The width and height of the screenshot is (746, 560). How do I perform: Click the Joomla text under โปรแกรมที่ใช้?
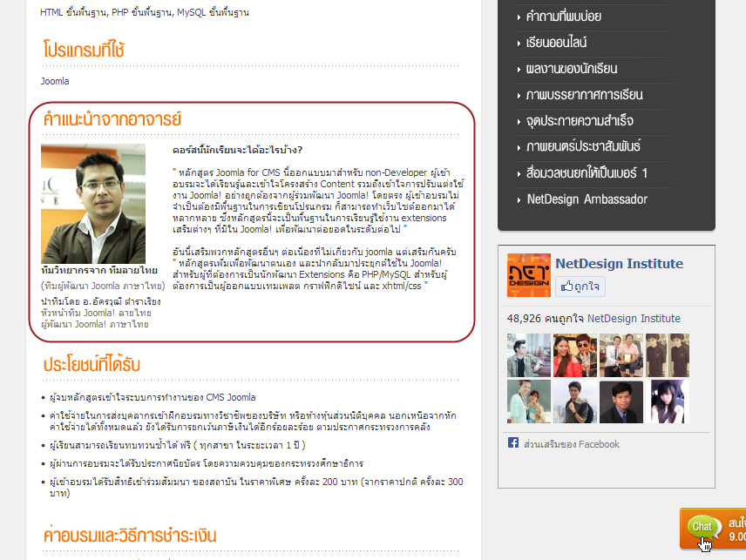point(55,81)
